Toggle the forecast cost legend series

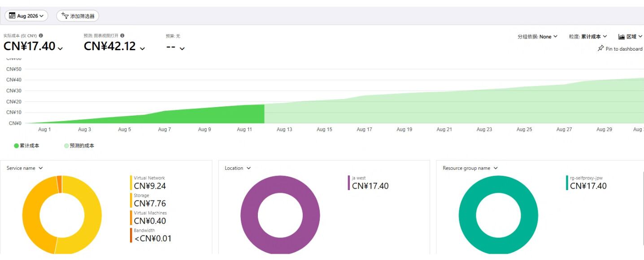79,146
